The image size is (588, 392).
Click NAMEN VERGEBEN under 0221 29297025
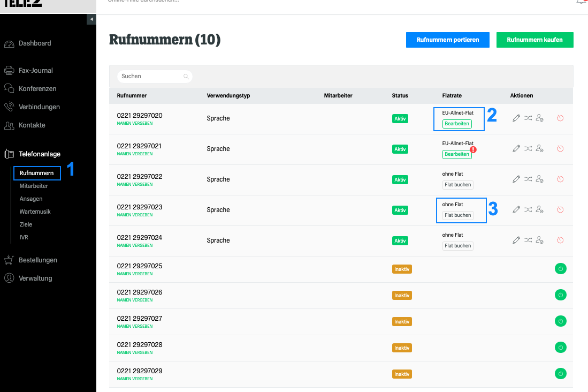(x=135, y=274)
